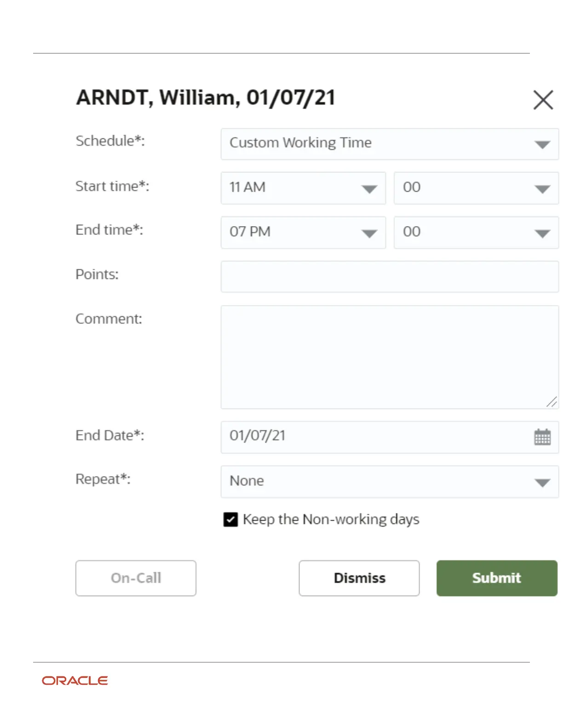This screenshot has height=728, width=563.
Task: Open the End time hour dropdown
Action: tap(369, 233)
